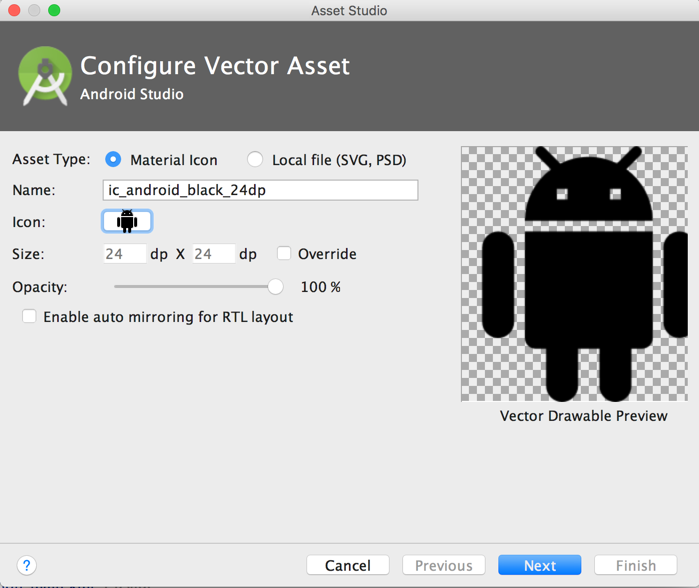Click the Asset Studio window title

click(349, 11)
